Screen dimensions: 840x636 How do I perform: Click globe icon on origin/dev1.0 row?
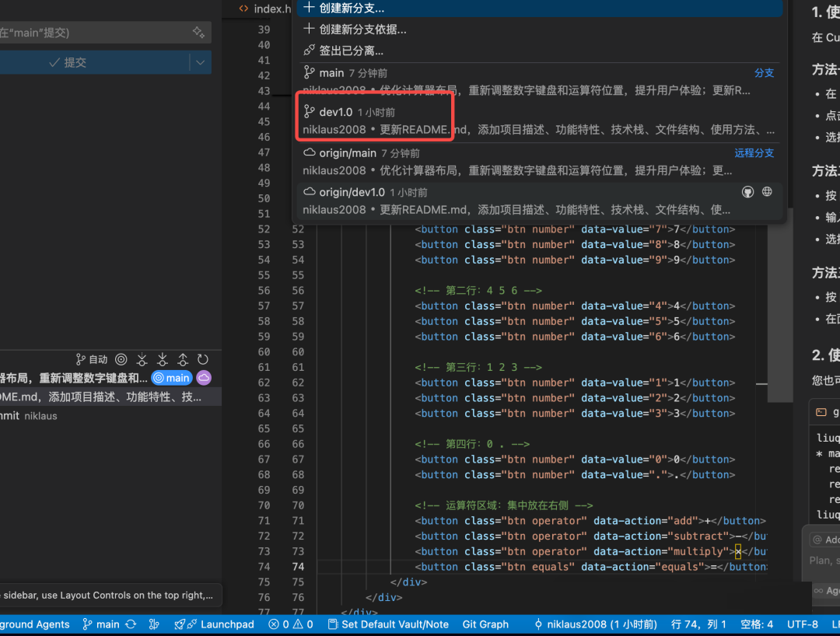tap(767, 192)
